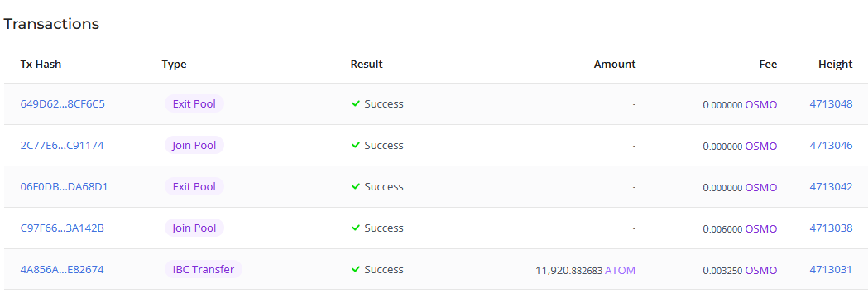Click the Join Pool badge for 2C77E6 transaction
This screenshot has height=303, width=868.
[x=194, y=145]
